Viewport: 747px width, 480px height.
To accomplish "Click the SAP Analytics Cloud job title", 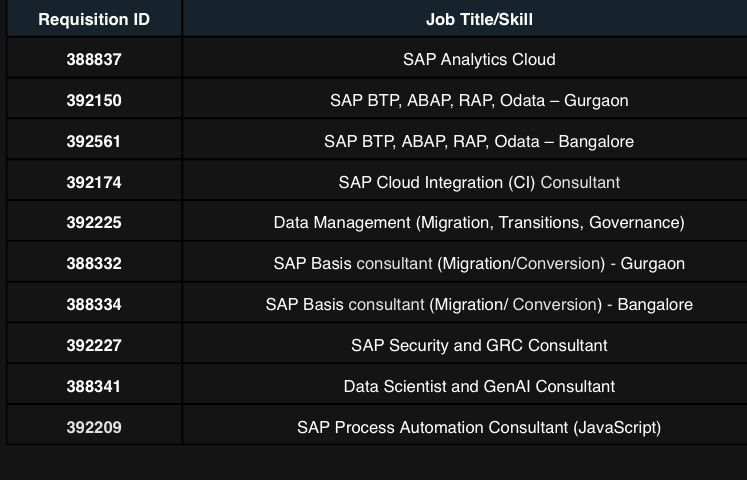I will pos(479,60).
